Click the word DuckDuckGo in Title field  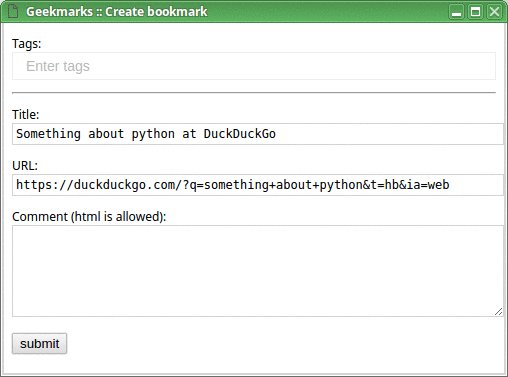(240, 134)
